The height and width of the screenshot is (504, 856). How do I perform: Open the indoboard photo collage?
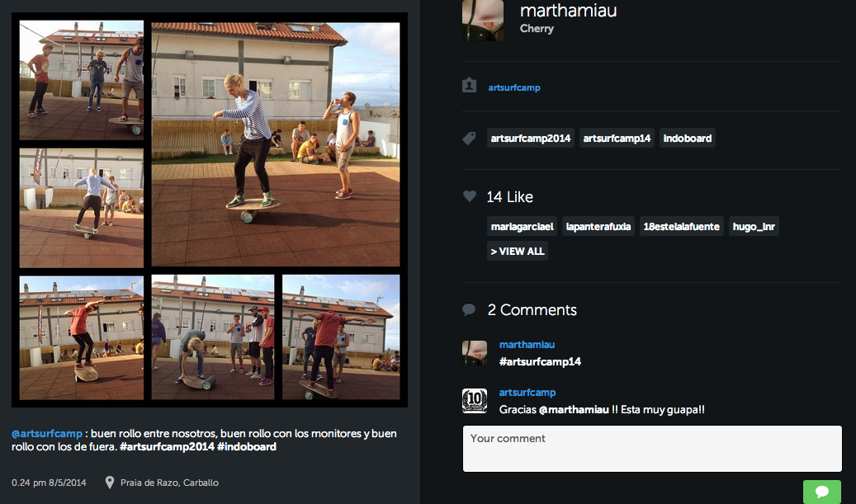pyautogui.click(x=210, y=210)
